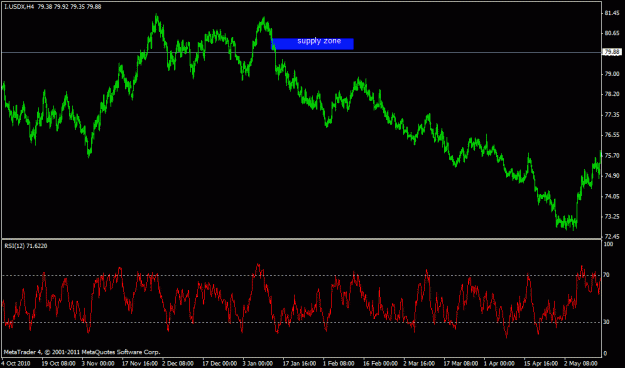This screenshot has width=625, height=368.
Task: Click the 15 Apr 16:00 date label
Action: point(541,364)
